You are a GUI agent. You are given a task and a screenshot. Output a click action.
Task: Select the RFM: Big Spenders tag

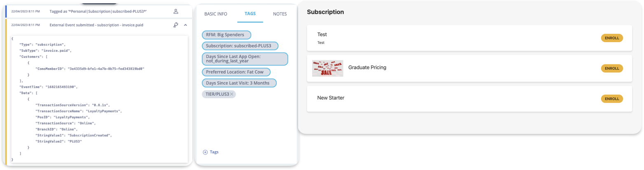pos(226,35)
